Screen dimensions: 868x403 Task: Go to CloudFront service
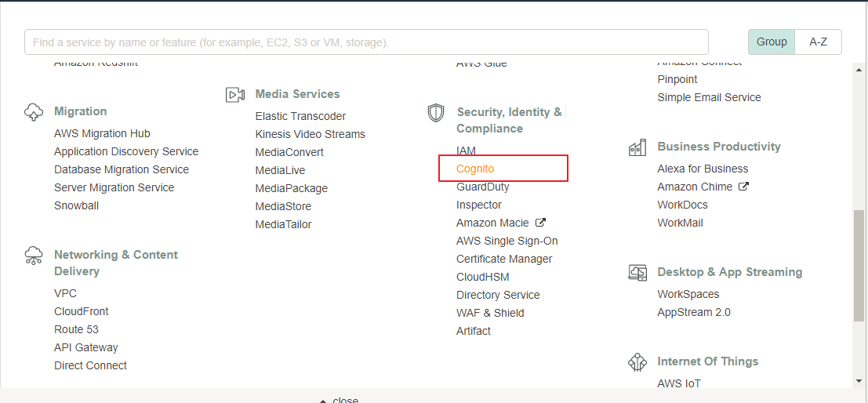(82, 311)
